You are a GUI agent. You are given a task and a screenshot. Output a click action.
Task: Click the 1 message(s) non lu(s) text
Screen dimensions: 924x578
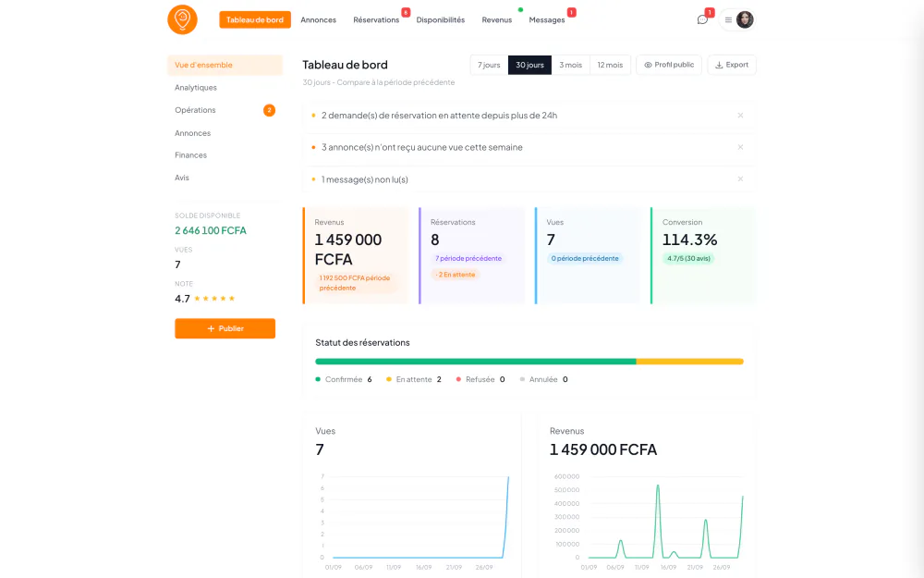[x=365, y=179]
